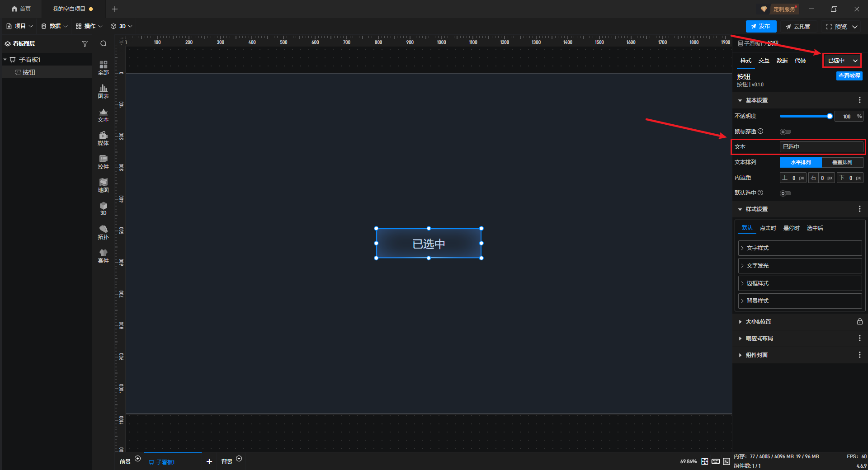Click the layer filter funnel icon
868x470 pixels.
tap(85, 44)
